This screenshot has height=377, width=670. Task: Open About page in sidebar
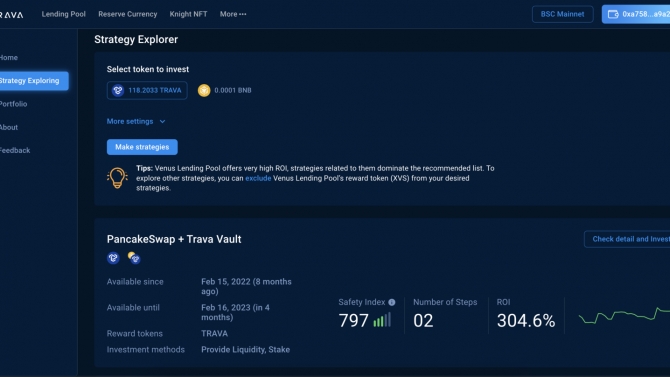(9, 127)
